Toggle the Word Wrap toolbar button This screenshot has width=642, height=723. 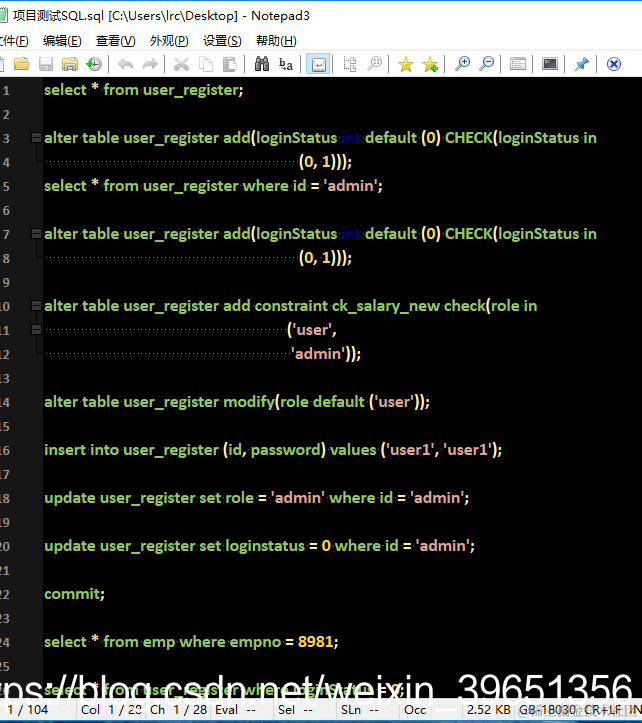point(318,64)
